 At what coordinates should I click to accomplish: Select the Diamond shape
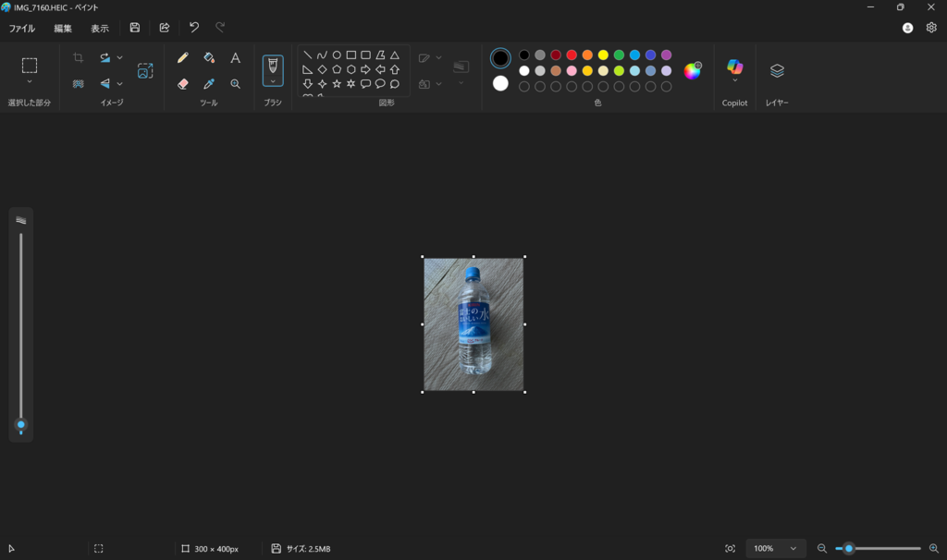click(x=322, y=69)
